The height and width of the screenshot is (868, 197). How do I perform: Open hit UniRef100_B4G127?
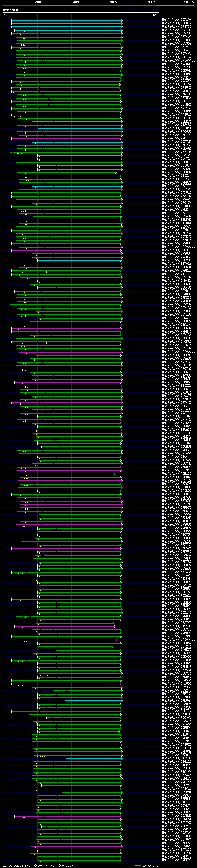coord(177,762)
